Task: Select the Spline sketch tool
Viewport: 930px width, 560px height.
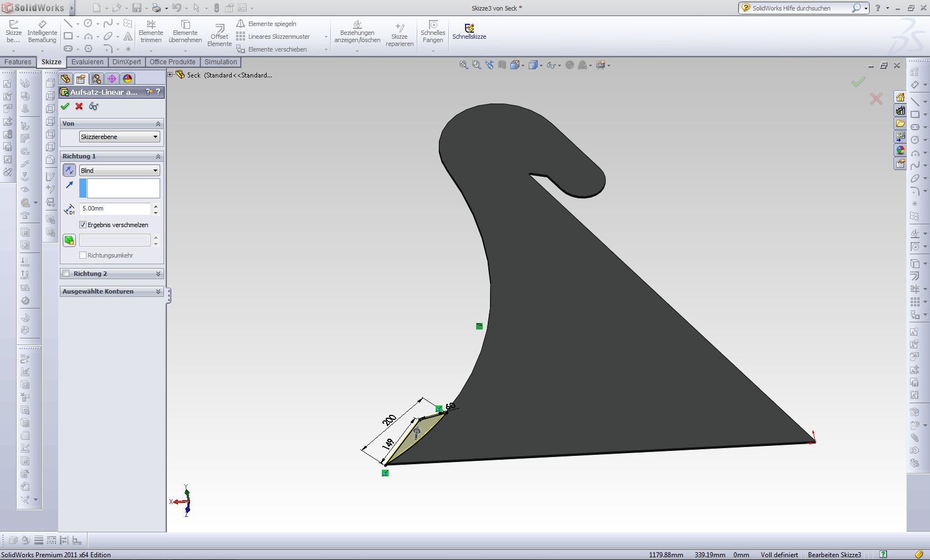Action: (x=108, y=23)
